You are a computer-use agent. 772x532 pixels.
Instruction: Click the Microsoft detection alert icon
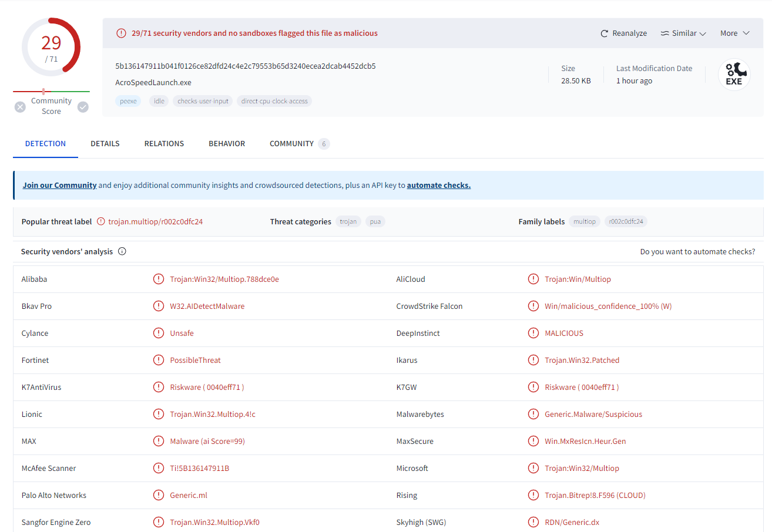pos(533,468)
